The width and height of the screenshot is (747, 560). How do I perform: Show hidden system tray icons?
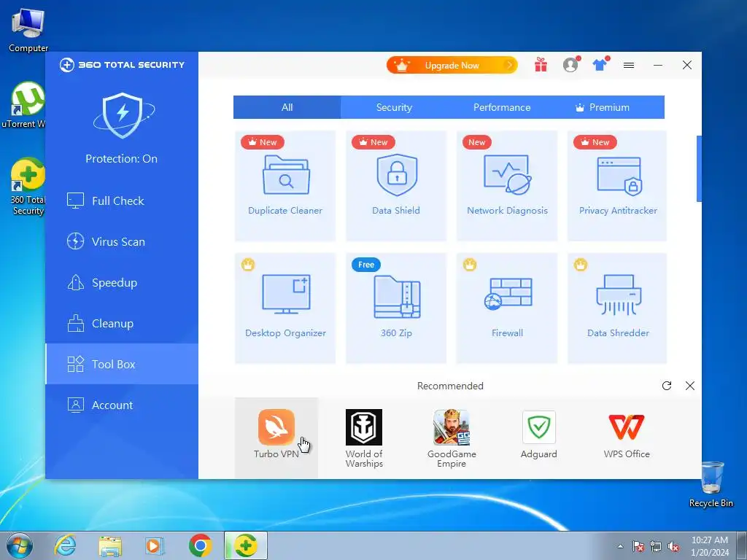tap(620, 546)
